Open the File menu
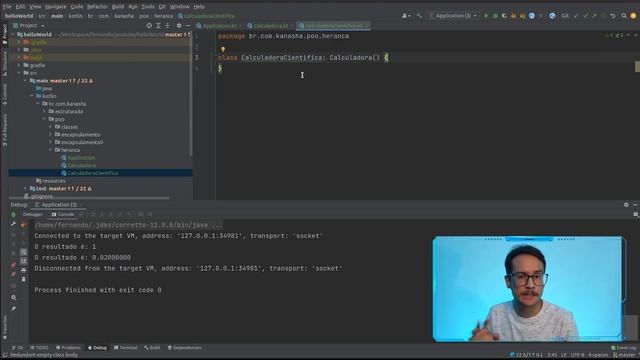 tap(7, 7)
